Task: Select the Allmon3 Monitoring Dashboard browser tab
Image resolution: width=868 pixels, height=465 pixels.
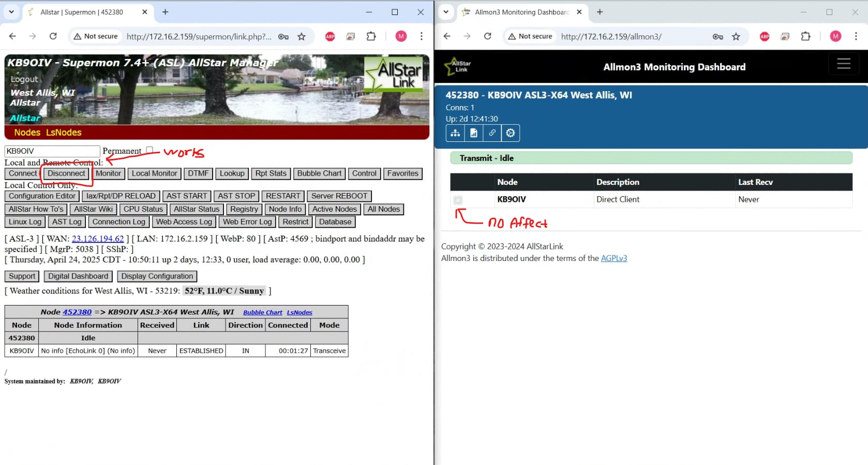Action: tap(522, 12)
